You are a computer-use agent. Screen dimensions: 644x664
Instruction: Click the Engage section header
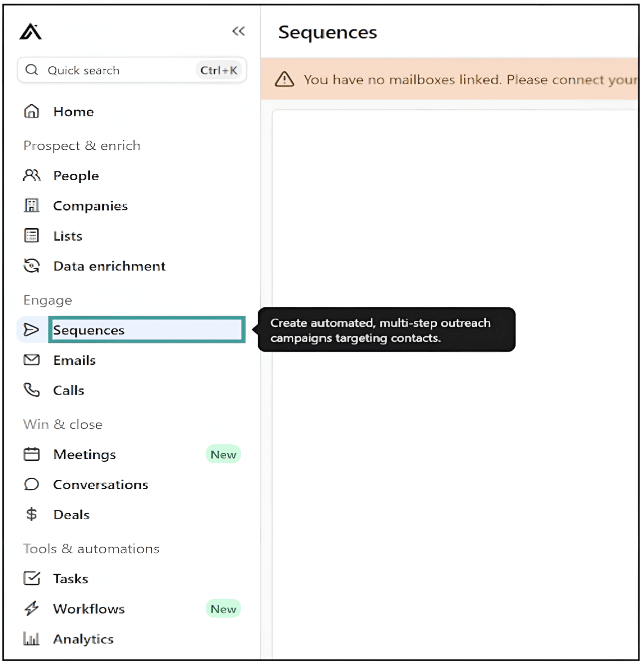click(x=47, y=300)
